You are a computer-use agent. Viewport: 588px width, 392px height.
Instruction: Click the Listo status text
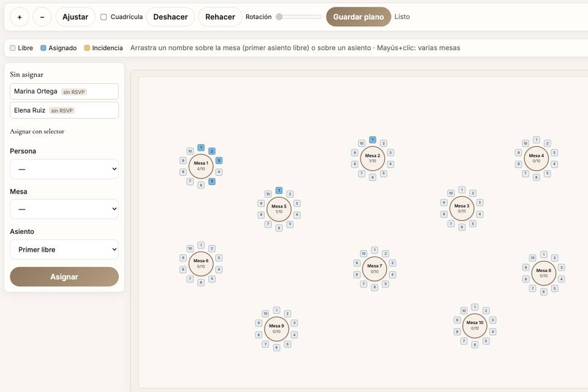click(x=402, y=17)
